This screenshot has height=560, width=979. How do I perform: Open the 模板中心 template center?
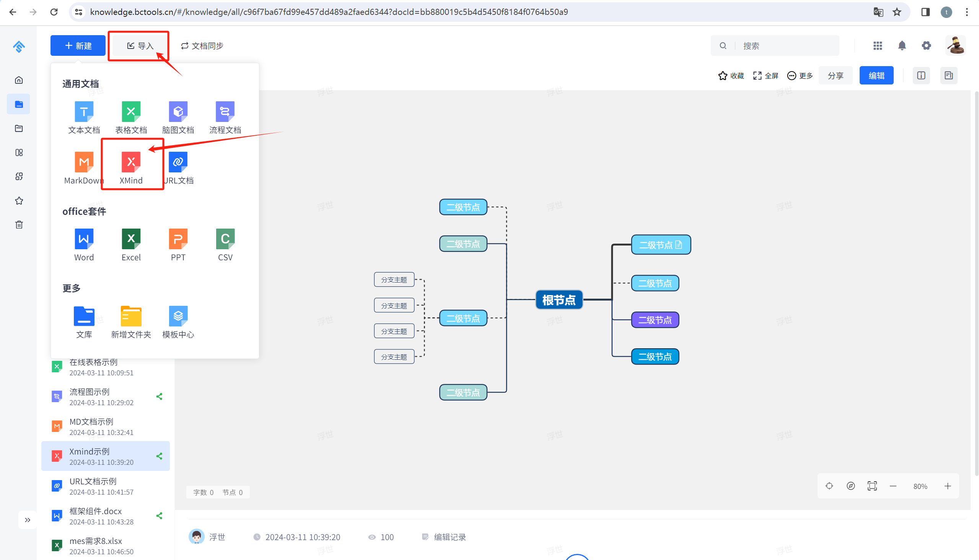(x=178, y=316)
